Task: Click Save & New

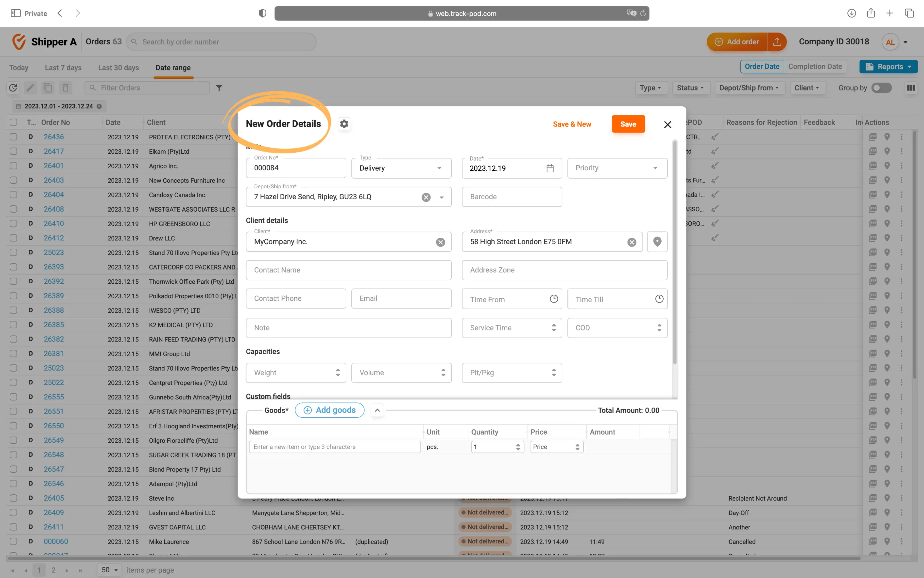Action: (x=572, y=124)
